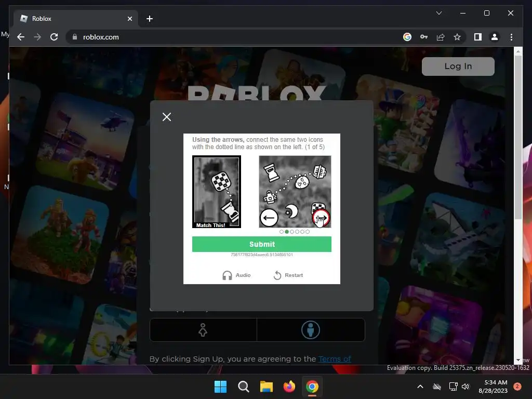Click the Log In button
532x399 pixels.
[458, 66]
